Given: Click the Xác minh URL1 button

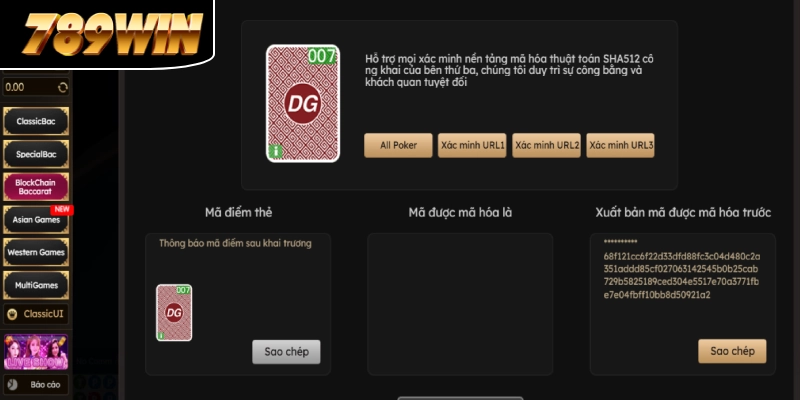Looking at the screenshot, I should tap(472, 145).
